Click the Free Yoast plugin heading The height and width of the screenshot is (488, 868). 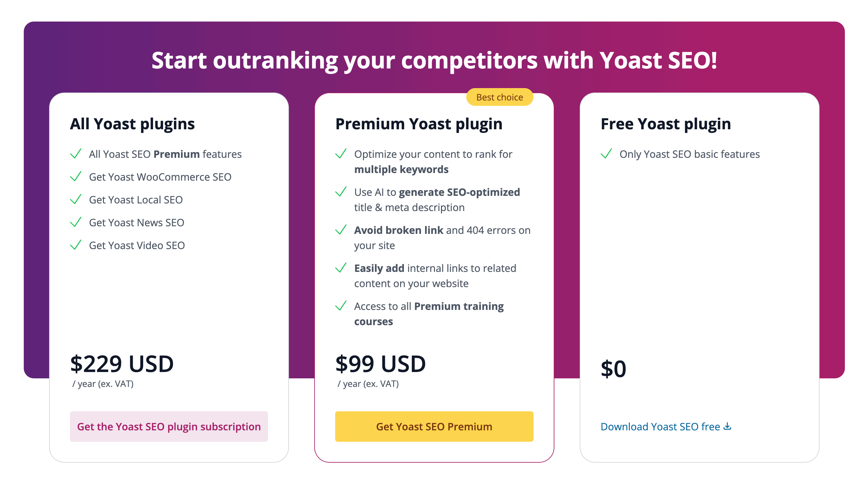tap(666, 124)
